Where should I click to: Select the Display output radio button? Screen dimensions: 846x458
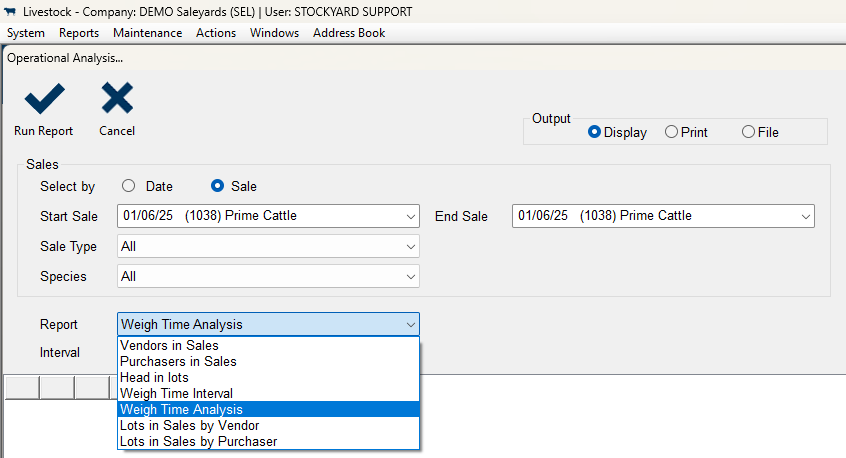click(594, 132)
